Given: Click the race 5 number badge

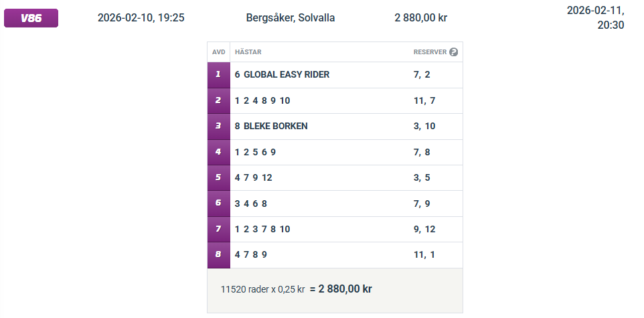Looking at the screenshot, I should (218, 177).
